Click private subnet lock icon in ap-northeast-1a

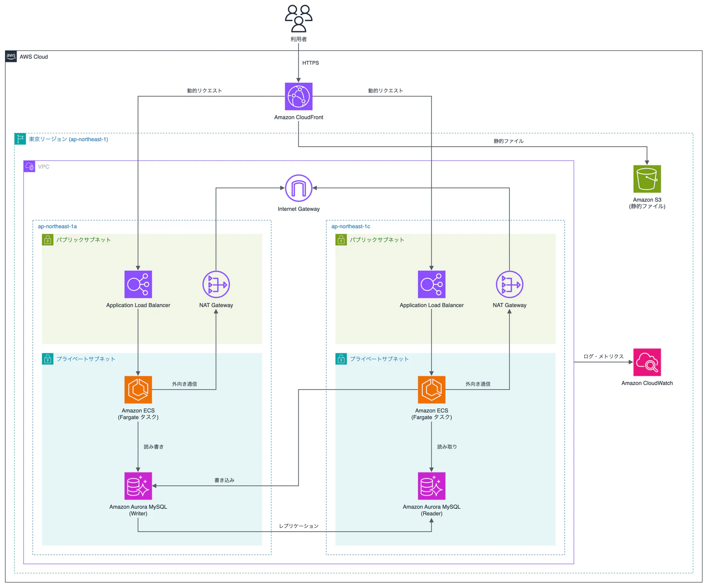pyautogui.click(x=48, y=359)
